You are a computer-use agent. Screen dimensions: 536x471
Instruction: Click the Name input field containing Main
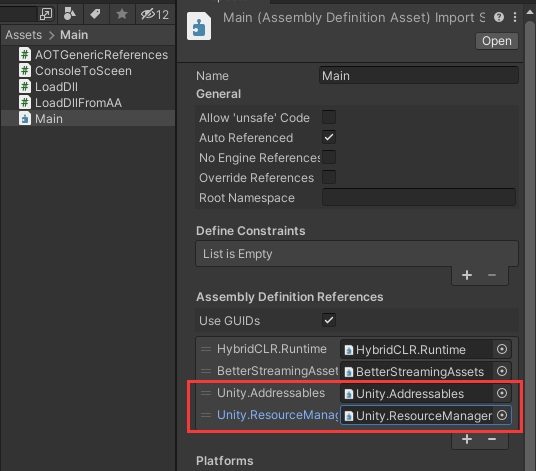(419, 76)
